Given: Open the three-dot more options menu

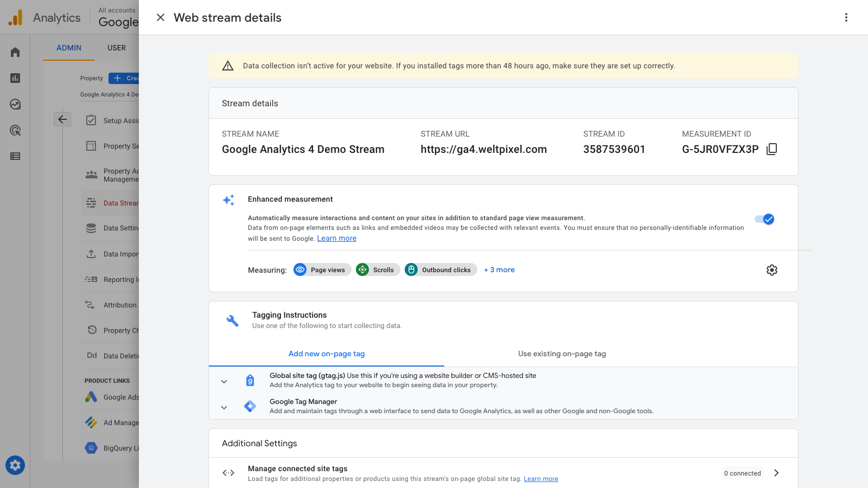Looking at the screenshot, I should tap(846, 17).
